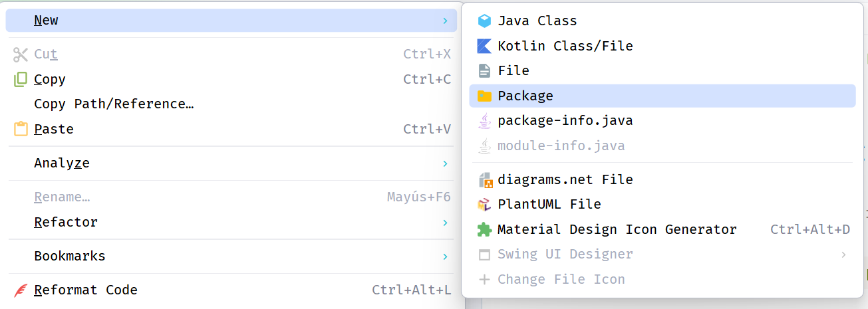Select PlantUML File menu entry
Screen dimensions: 868x309
[x=549, y=204]
